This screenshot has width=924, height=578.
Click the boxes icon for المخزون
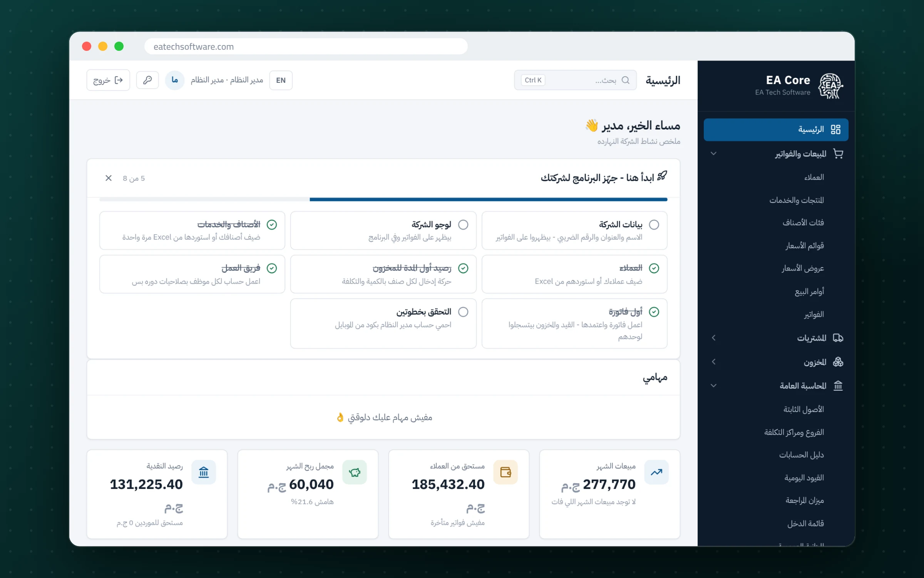[x=838, y=362]
